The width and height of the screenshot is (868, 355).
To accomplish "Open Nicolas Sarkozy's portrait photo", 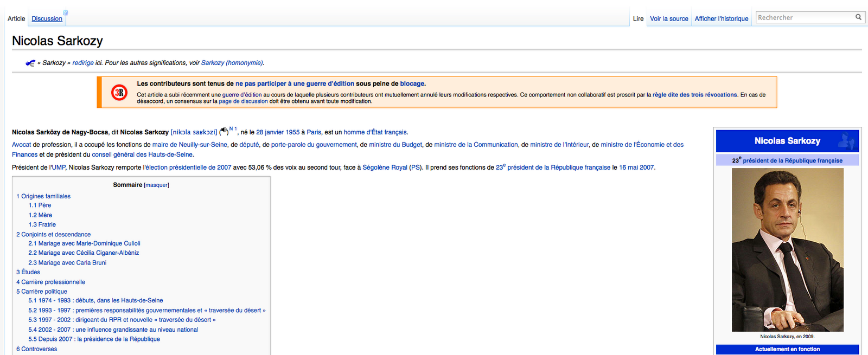I will (787, 249).
